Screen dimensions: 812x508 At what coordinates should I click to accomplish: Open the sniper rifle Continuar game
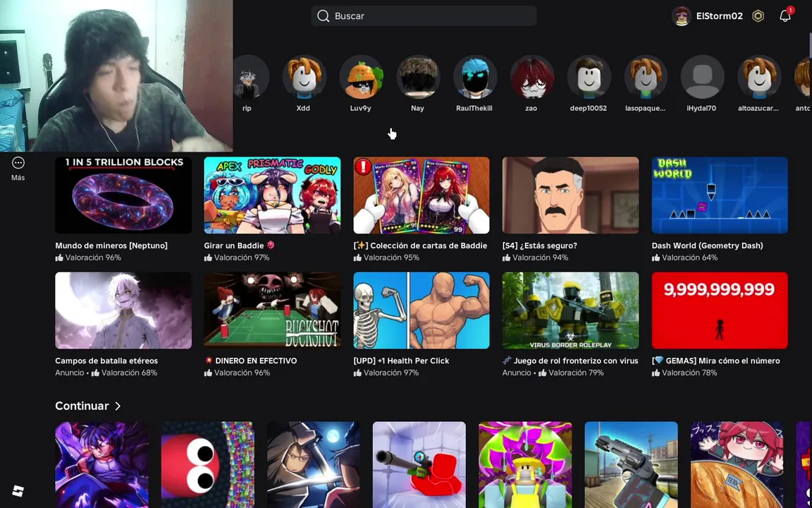click(x=419, y=464)
